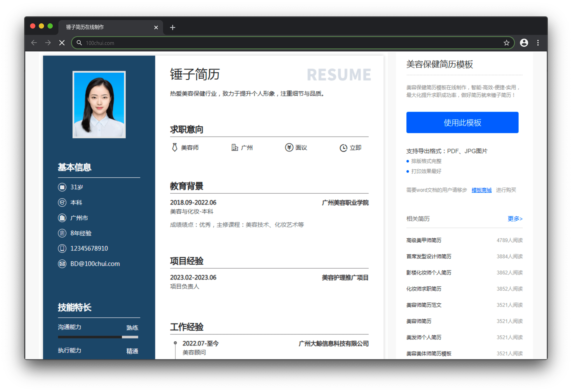Screen dimensions: 572x392
Task: Open the 美容师简历 link
Action: [419, 321]
